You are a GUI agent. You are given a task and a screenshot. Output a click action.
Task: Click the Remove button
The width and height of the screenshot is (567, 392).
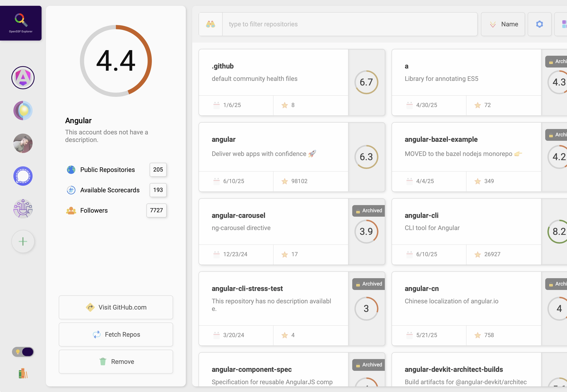[x=116, y=361]
